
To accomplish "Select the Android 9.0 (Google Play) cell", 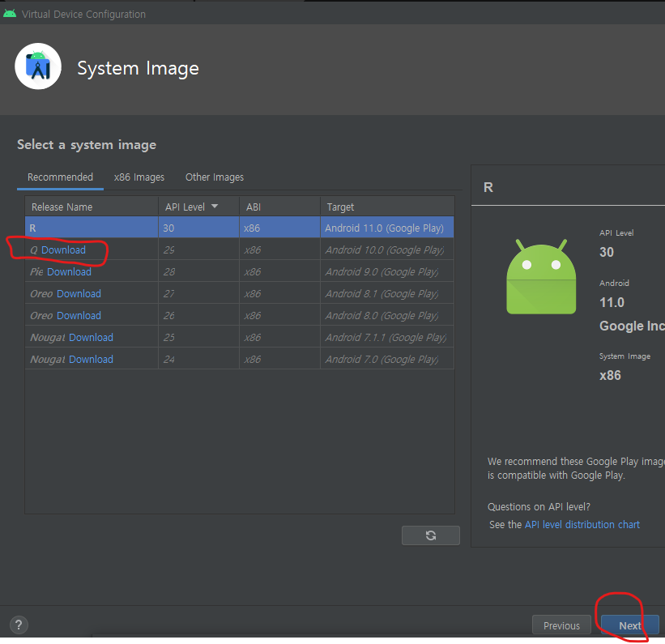I will point(387,272).
